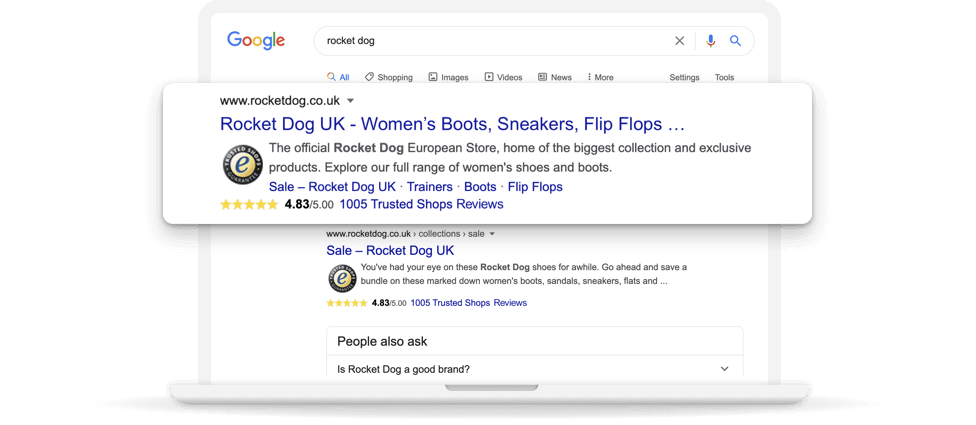
Task: Open '1005 Trusted Shops Reviews' in highlighted result
Action: click(421, 204)
